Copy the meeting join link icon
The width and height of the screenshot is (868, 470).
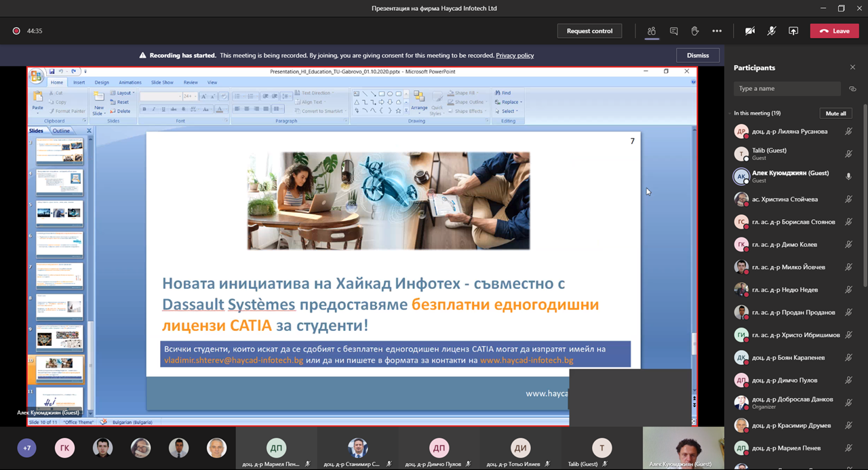tap(852, 89)
